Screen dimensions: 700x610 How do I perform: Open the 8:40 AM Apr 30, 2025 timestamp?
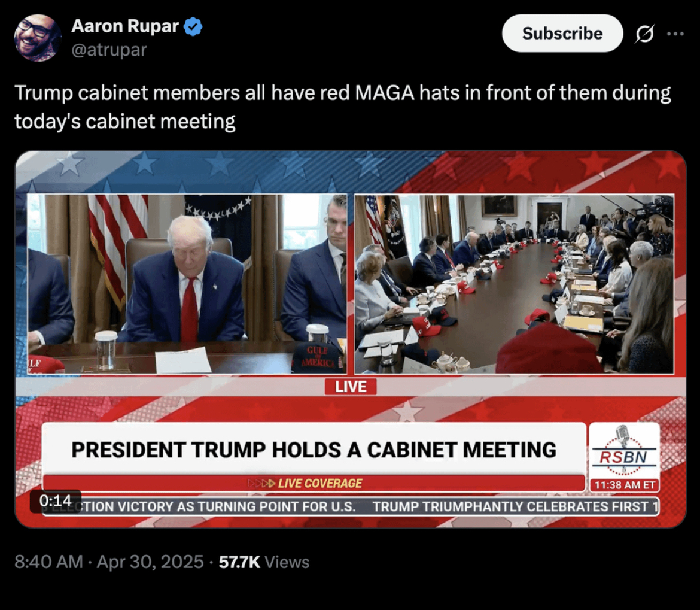tap(109, 562)
